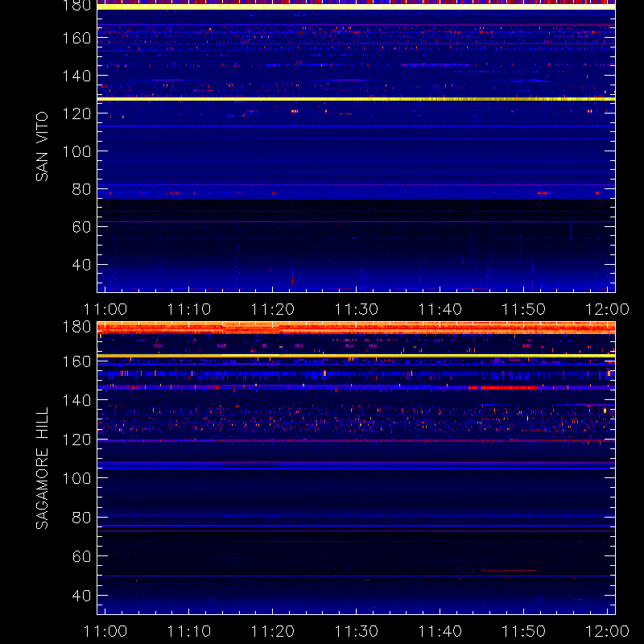Click the 120 tick label on San Vito plot
This screenshot has width=644, height=644.
click(76, 114)
